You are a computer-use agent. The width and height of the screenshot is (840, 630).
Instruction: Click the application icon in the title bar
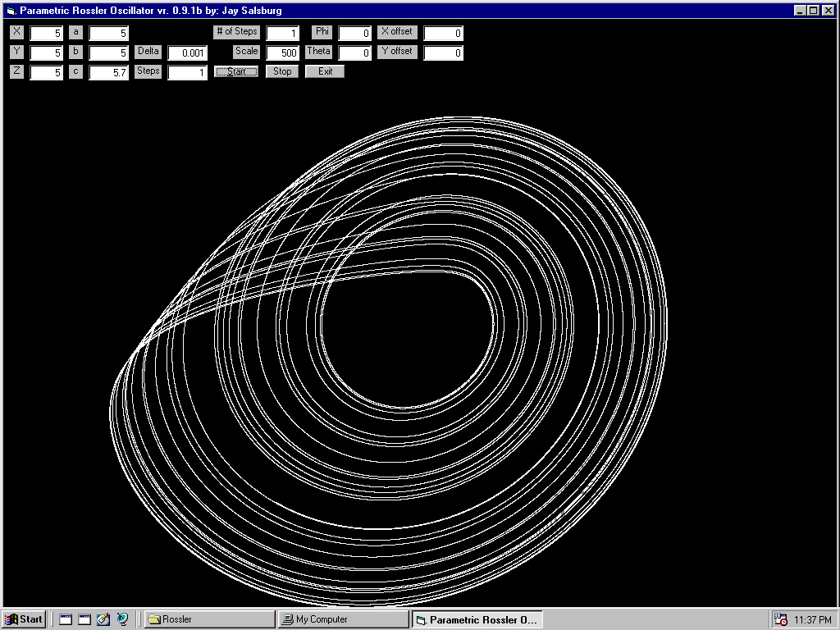tap(11, 10)
